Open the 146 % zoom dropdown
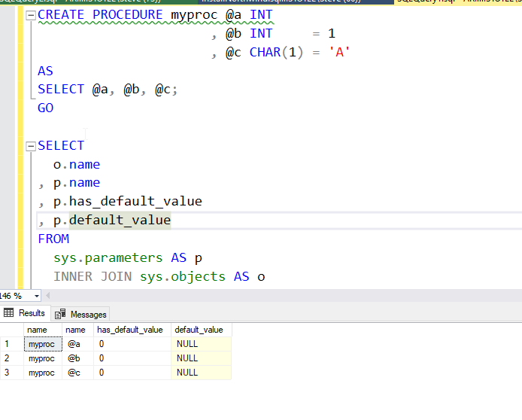The height and width of the screenshot is (420, 522). coord(37,296)
